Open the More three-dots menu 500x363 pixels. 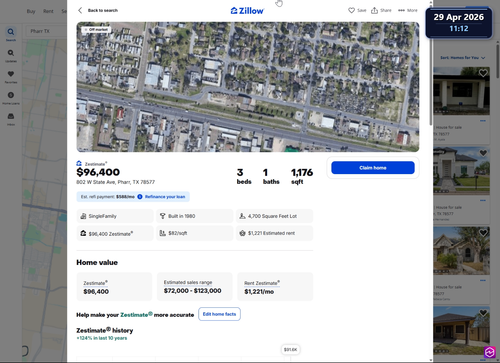pos(401,10)
